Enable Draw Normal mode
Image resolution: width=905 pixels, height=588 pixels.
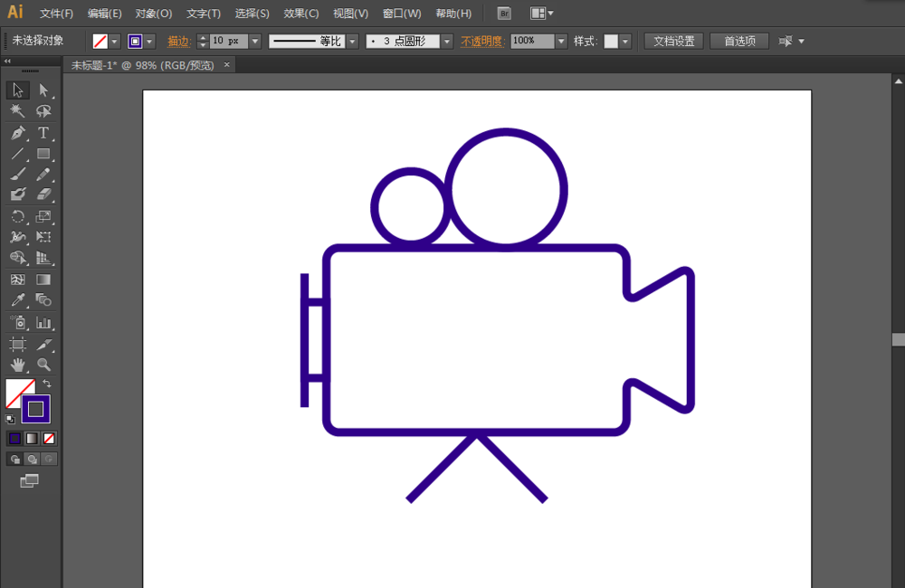click(x=15, y=460)
